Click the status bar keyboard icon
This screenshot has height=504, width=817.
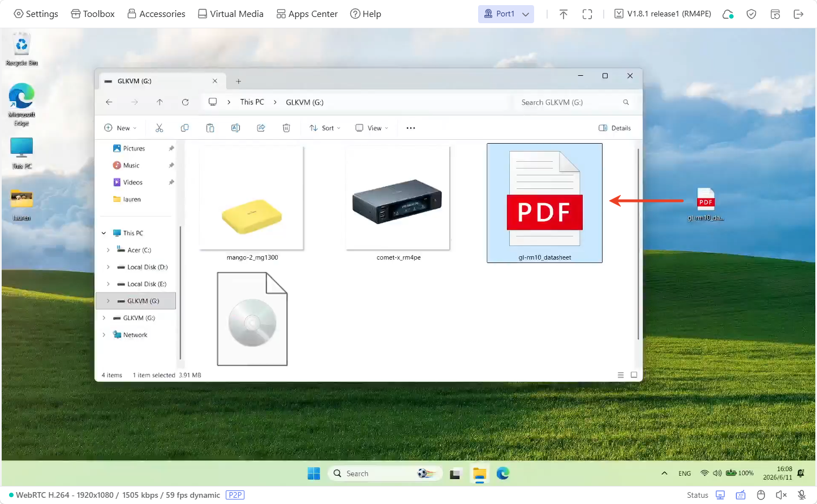[741, 495]
